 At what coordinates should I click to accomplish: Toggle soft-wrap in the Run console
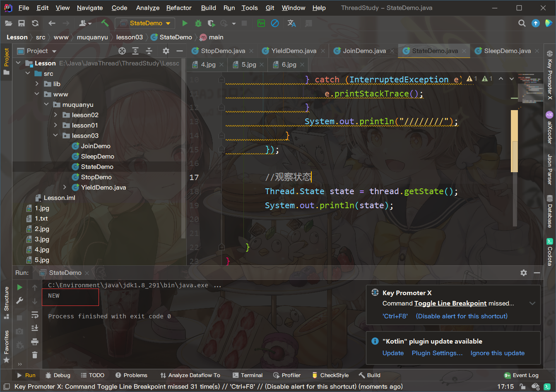[x=35, y=315]
